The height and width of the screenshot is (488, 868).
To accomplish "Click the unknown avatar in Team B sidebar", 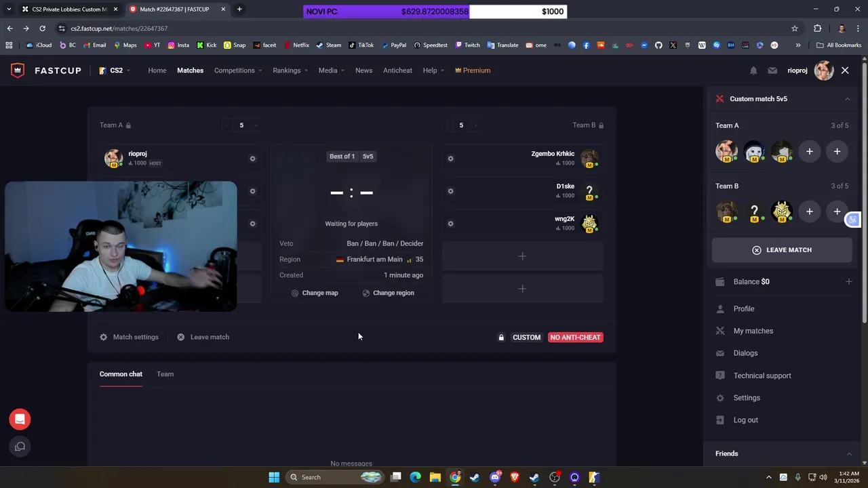I will (754, 212).
